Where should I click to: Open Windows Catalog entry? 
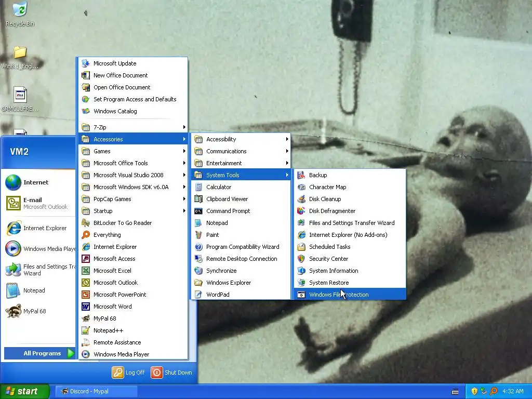pyautogui.click(x=133, y=111)
